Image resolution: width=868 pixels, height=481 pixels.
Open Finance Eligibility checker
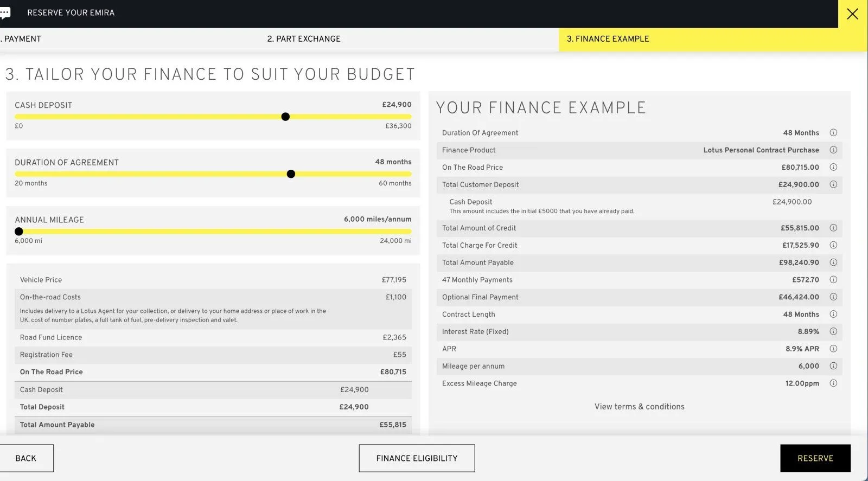point(417,458)
